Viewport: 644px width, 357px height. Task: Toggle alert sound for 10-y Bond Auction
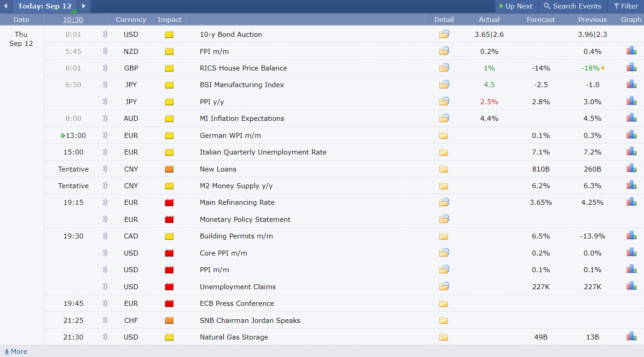[x=105, y=34]
